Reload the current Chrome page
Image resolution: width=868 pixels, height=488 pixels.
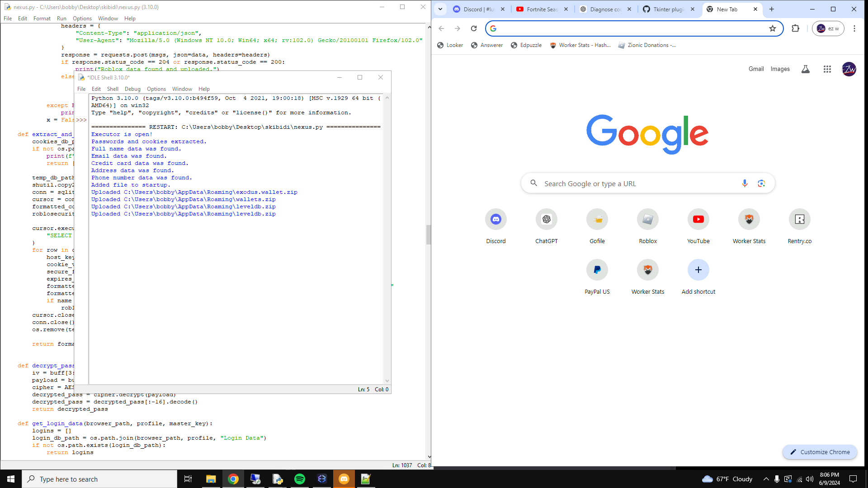click(473, 28)
